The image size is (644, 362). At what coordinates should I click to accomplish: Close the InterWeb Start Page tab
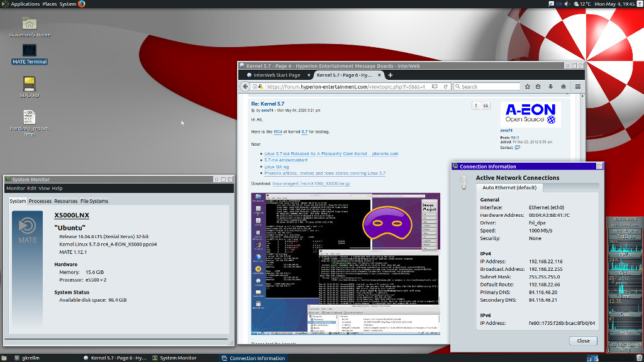(x=309, y=75)
